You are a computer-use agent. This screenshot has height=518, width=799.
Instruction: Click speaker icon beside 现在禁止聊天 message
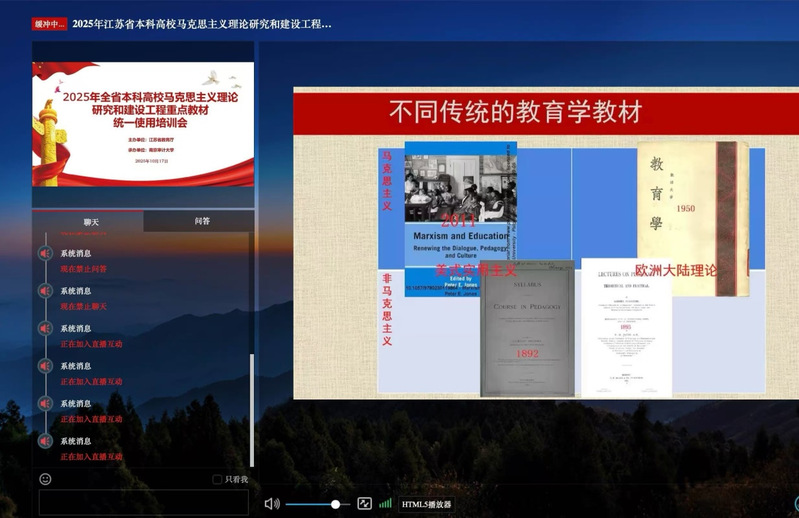[45, 291]
